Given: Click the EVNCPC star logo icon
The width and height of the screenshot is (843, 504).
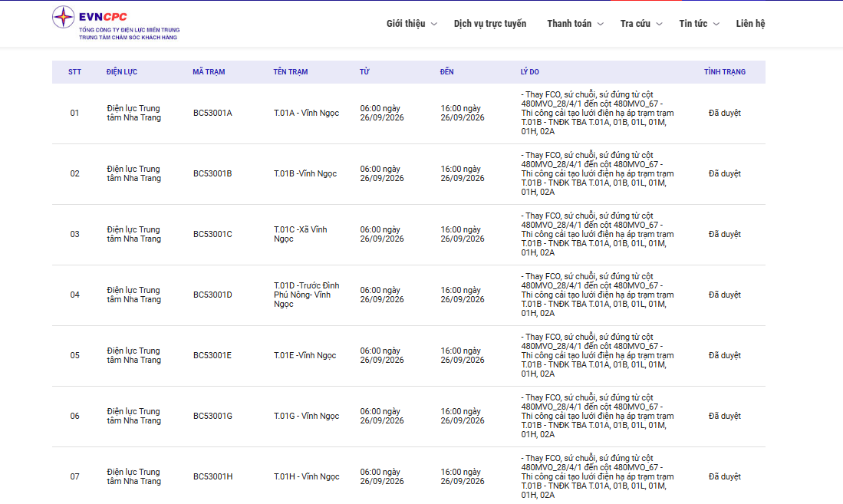Looking at the screenshot, I should click(64, 17).
